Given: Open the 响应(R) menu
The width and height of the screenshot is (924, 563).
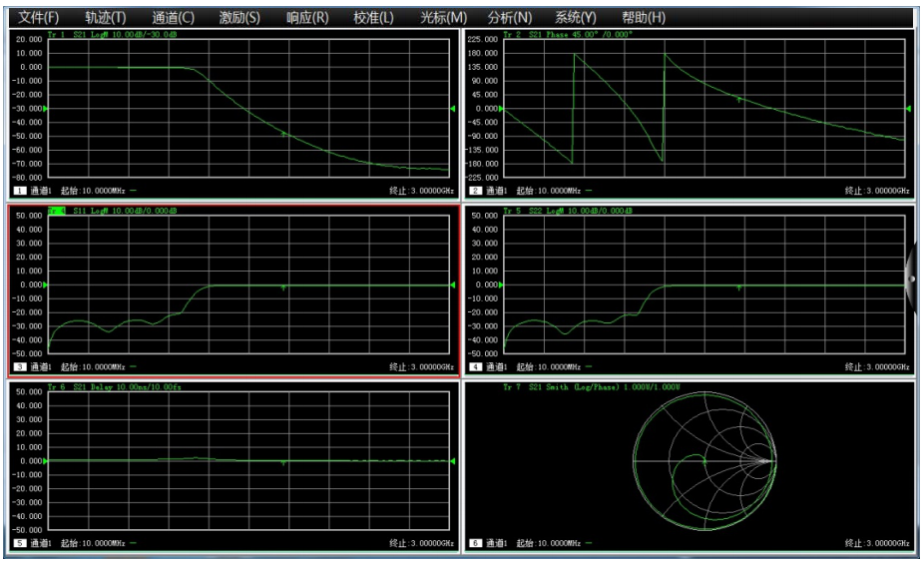Looking at the screenshot, I should tap(307, 17).
